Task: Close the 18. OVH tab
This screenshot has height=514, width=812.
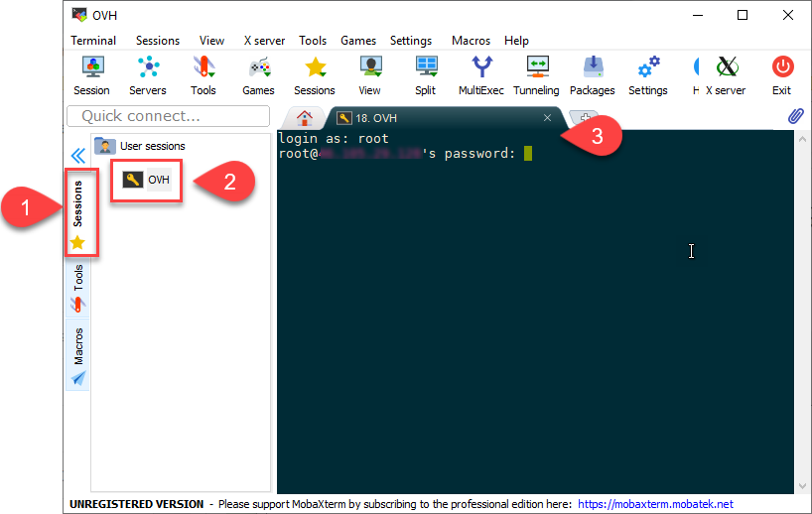Action: (x=547, y=118)
